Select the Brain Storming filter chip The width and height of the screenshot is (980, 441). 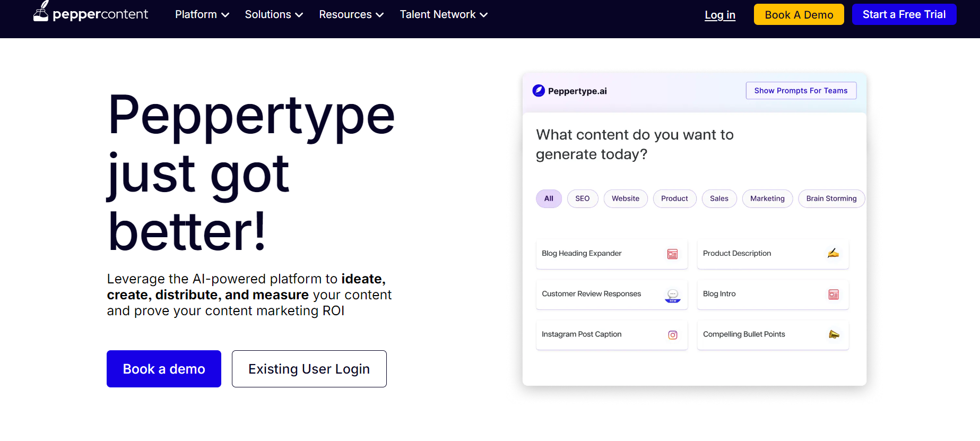(831, 198)
